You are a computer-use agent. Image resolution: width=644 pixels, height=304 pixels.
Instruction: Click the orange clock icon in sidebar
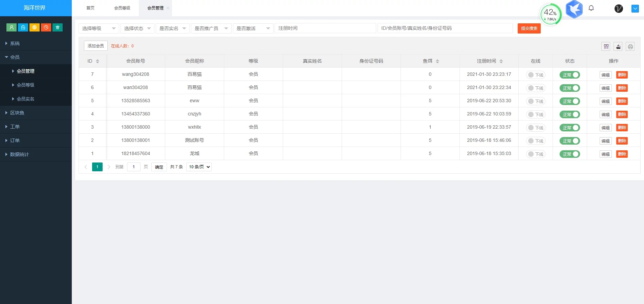pyautogui.click(x=46, y=27)
